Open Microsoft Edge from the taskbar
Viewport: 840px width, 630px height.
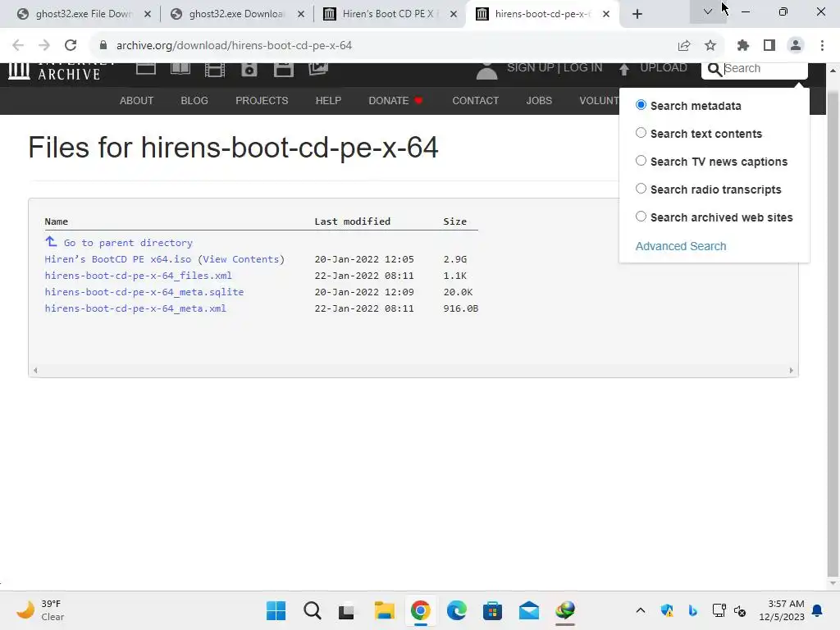456,610
